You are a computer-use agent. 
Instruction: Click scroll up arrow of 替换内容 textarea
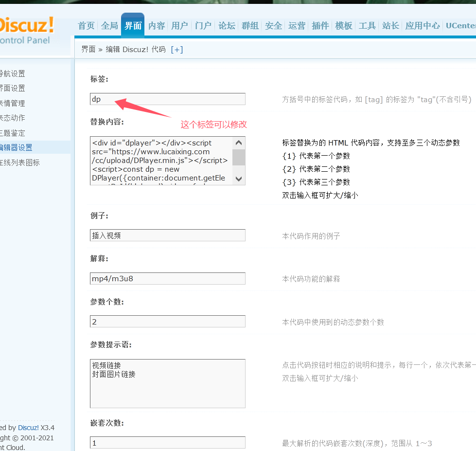click(x=239, y=143)
